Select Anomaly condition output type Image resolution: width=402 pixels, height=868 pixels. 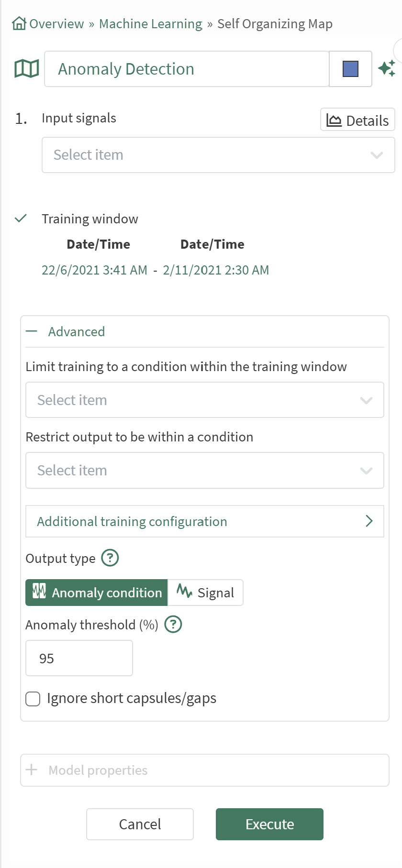click(97, 593)
